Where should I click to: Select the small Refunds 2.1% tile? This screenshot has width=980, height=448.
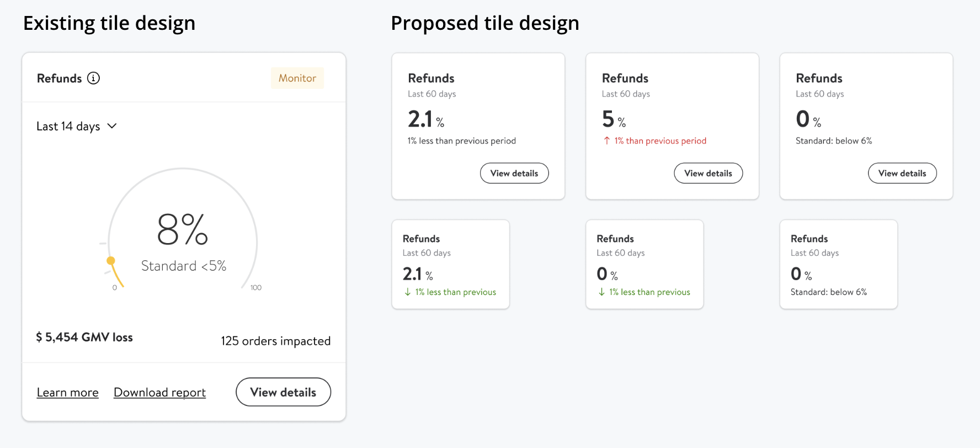pyautogui.click(x=450, y=264)
